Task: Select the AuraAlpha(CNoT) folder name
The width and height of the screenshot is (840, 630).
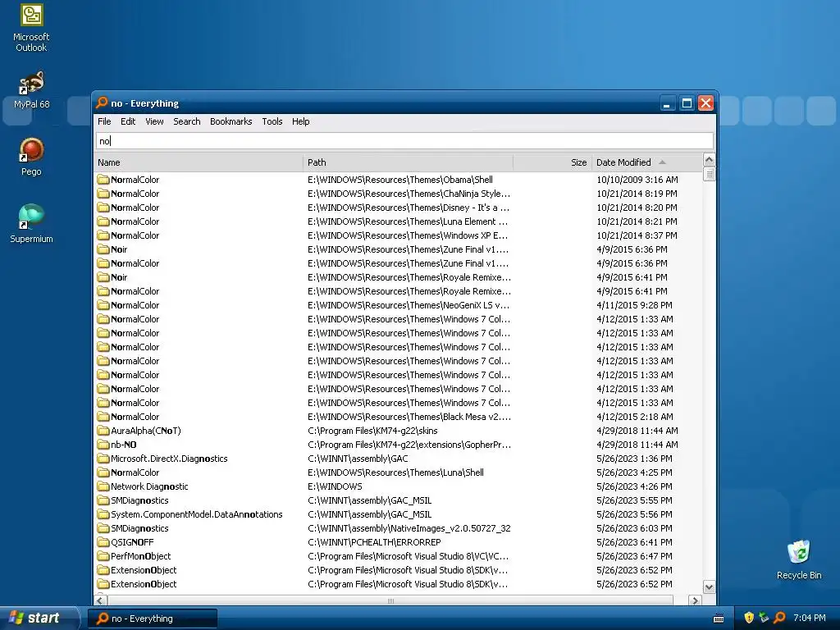Action: (x=146, y=430)
